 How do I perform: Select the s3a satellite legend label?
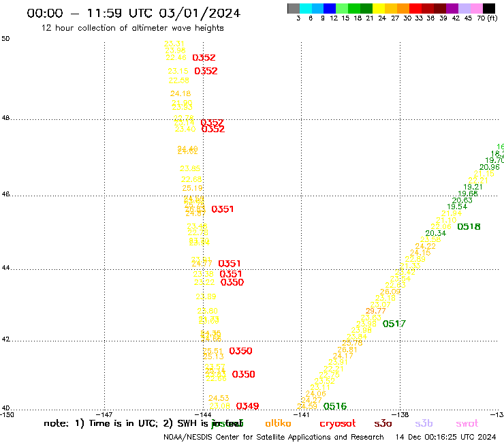(383, 423)
